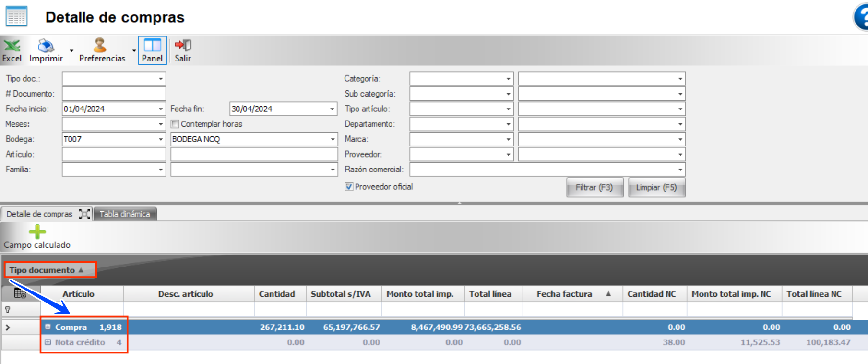Click the Imprimir printer icon

point(46,47)
